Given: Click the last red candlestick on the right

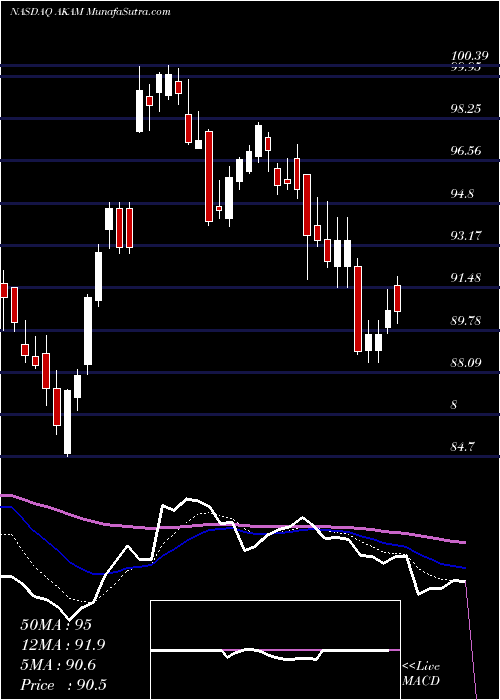Looking at the screenshot, I should coord(397,299).
